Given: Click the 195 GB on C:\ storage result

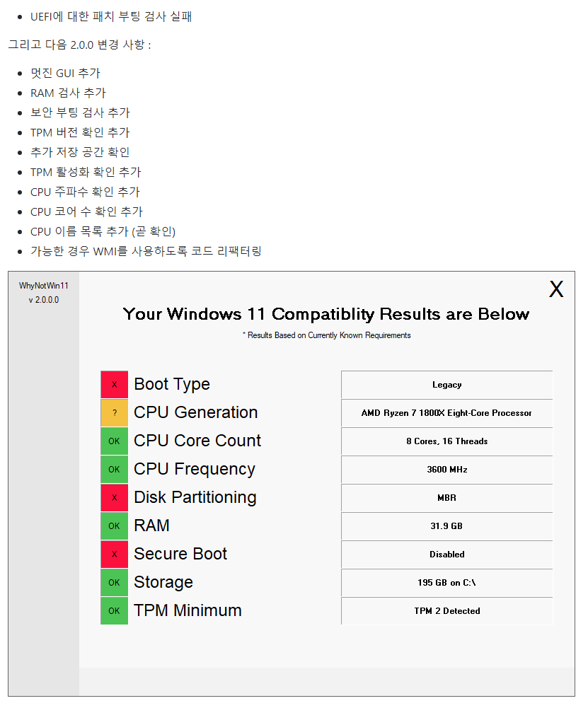Looking at the screenshot, I should (x=447, y=583).
